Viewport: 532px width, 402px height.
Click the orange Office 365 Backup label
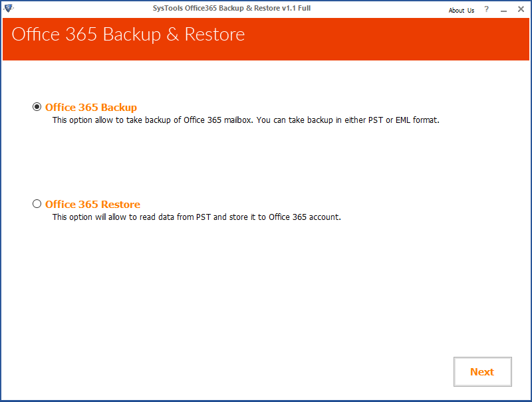(x=91, y=107)
